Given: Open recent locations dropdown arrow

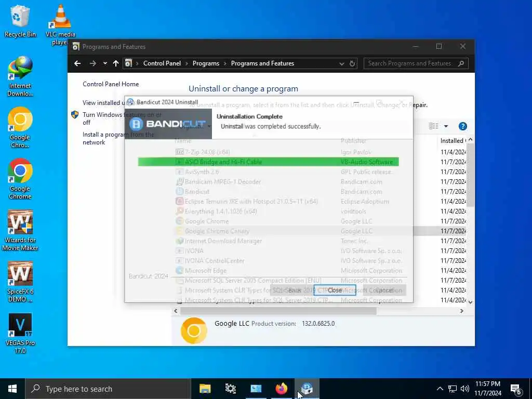Looking at the screenshot, I should (105, 63).
